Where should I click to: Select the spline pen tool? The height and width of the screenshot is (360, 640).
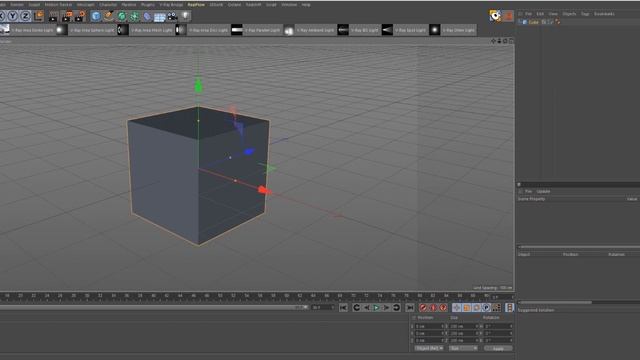(x=109, y=16)
